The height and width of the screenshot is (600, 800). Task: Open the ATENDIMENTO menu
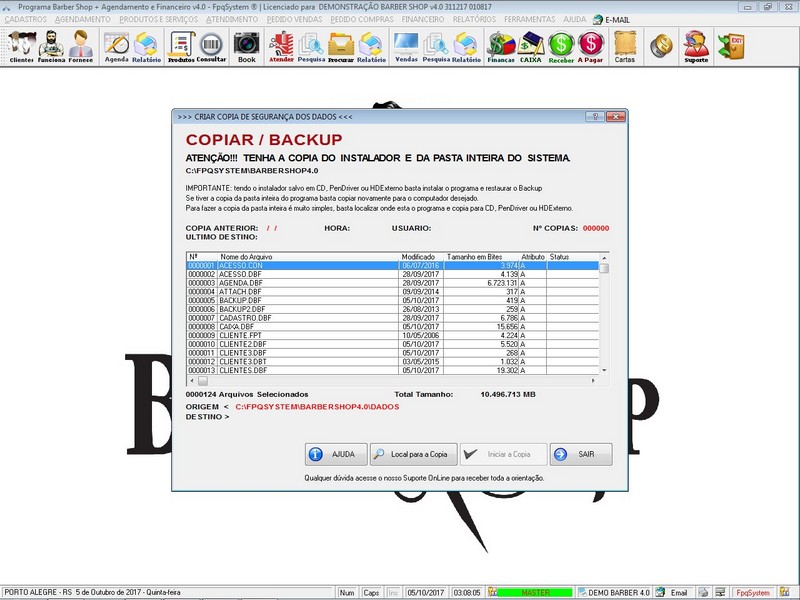click(x=232, y=19)
